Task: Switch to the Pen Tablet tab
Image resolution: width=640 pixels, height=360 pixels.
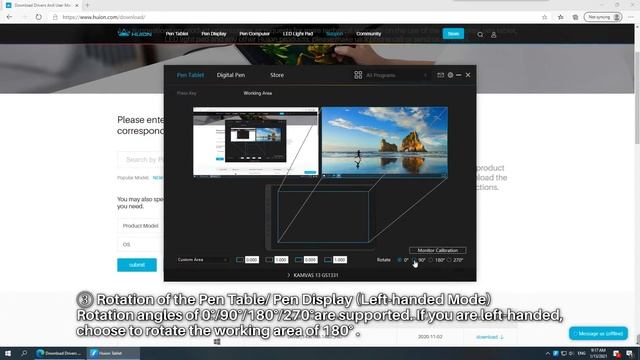Action: coord(190,75)
